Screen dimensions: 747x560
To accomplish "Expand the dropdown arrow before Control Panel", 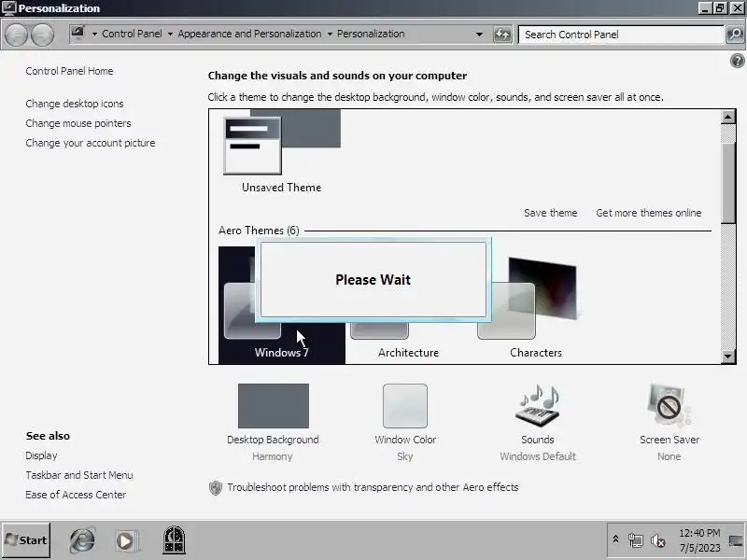I will point(94,35).
